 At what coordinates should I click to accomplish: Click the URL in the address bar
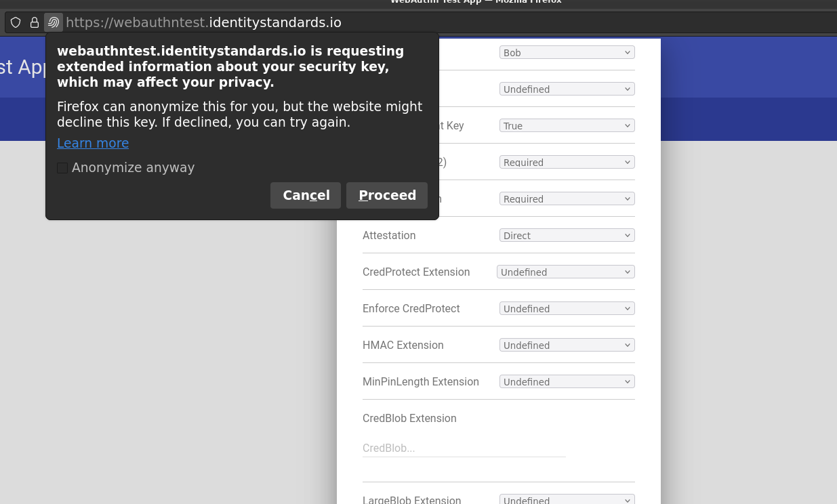click(203, 22)
